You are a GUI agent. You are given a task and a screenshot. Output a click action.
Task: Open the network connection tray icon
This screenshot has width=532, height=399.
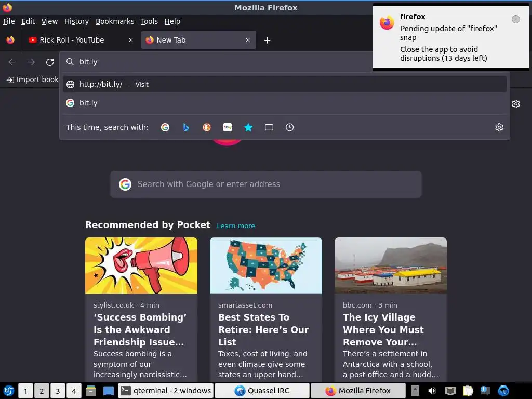450,391
